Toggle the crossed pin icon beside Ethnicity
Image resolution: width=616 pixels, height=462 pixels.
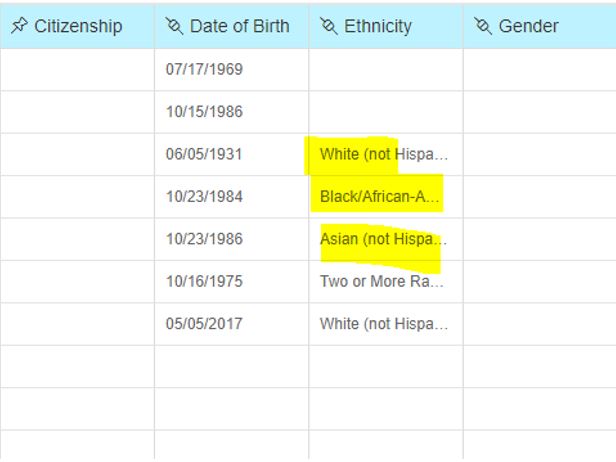(x=329, y=26)
